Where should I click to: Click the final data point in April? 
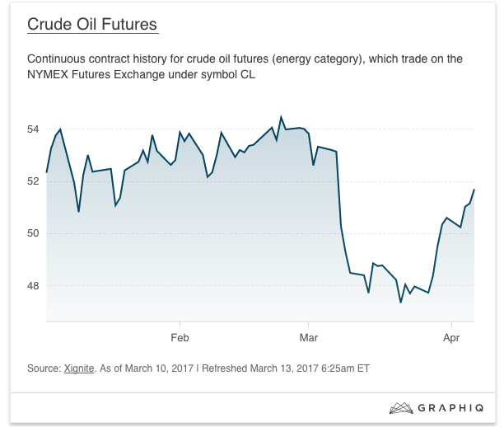click(474, 190)
